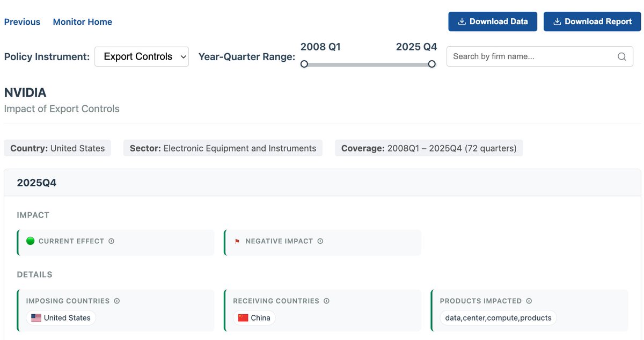Image resolution: width=644 pixels, height=340 pixels.
Task: Click the IMPACT section label
Action: pos(33,215)
